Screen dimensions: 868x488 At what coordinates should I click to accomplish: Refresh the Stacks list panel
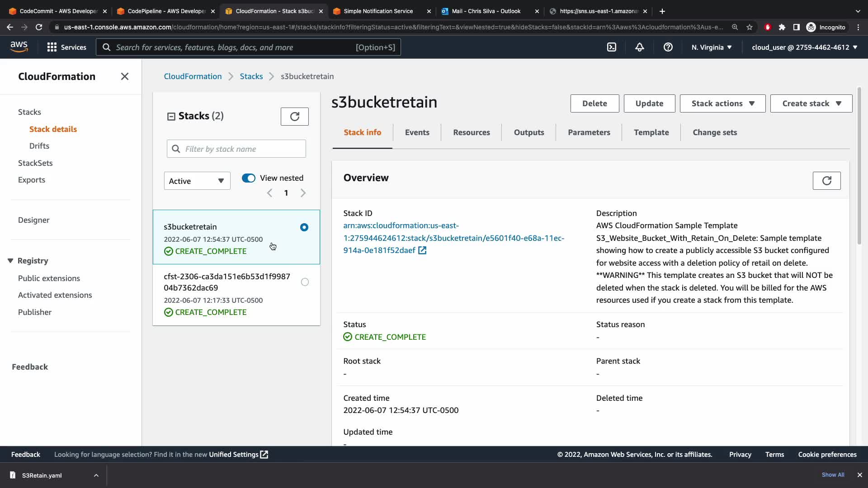(294, 117)
